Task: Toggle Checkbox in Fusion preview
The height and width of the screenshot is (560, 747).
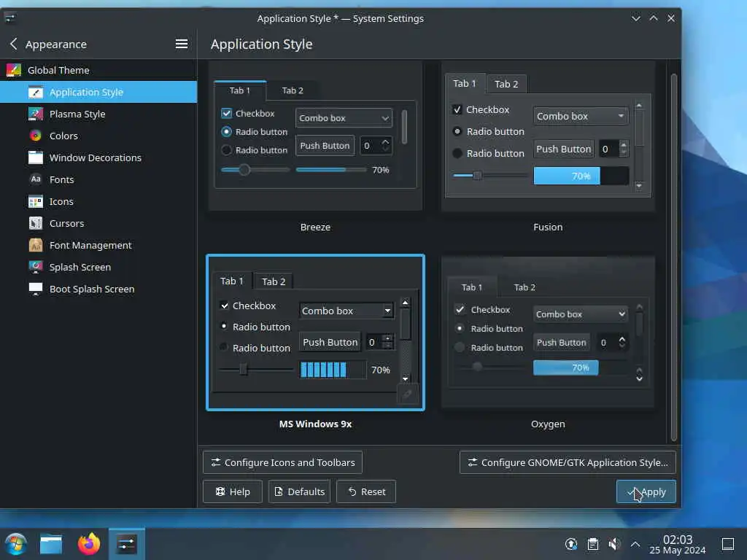Action: point(457,109)
